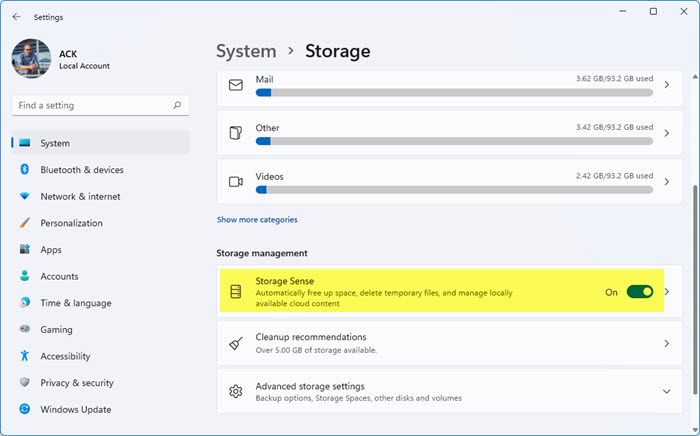The height and width of the screenshot is (436, 700).
Task: Open Cleanup recommendations chevron
Action: coord(667,343)
